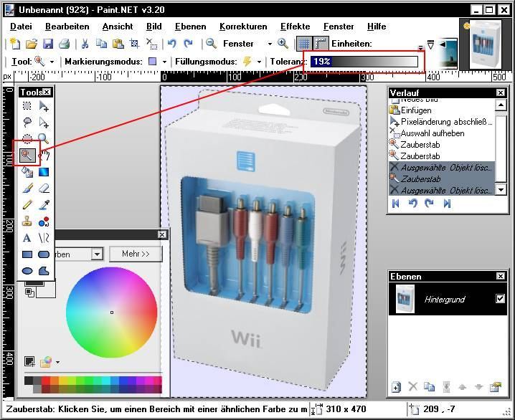Toggle the pixel grid button
Screen dimensions: 515x420
tap(304, 44)
